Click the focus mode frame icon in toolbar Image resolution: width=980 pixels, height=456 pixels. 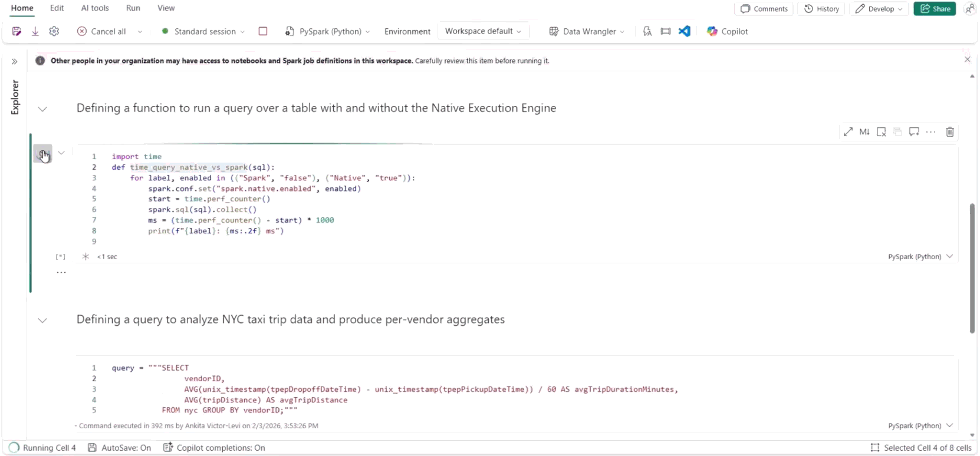(666, 31)
